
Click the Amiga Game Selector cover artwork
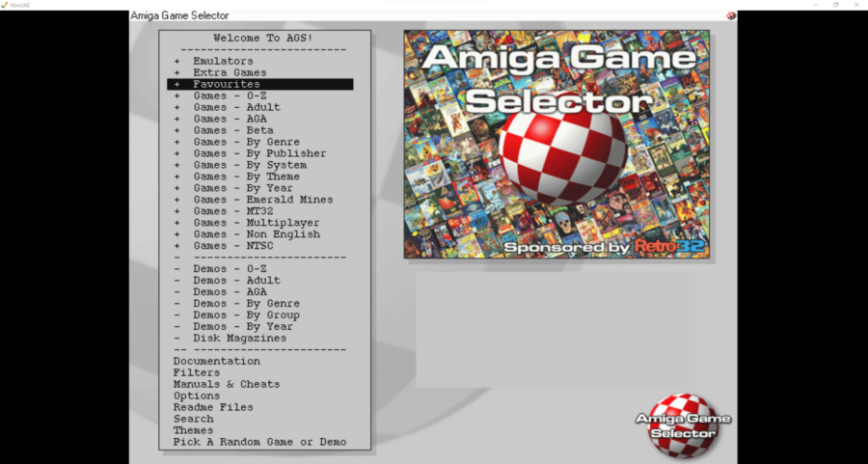556,144
